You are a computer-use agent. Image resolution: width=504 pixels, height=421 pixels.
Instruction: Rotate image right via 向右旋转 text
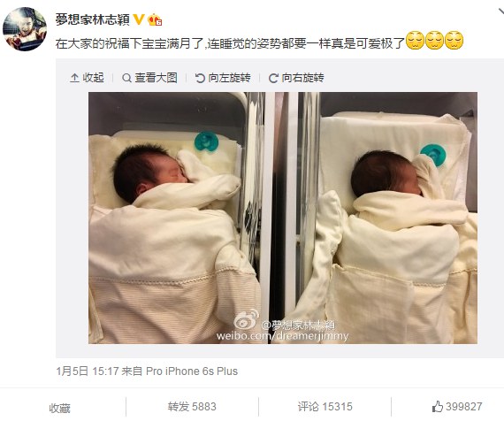302,78
